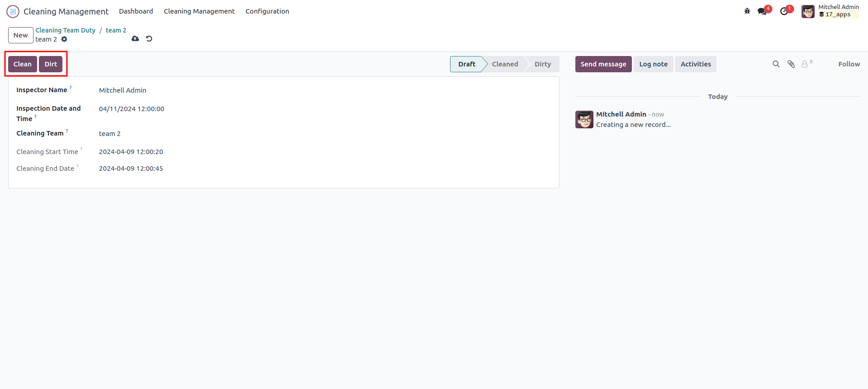The width and height of the screenshot is (868, 389).
Task: Click Mitchell Admin author name in chatter
Action: coord(621,114)
